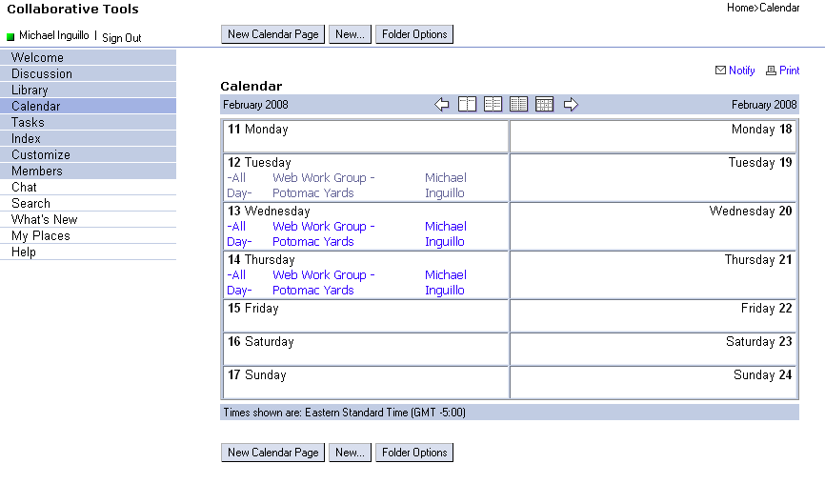Open the Discussion section in sidebar

click(42, 74)
